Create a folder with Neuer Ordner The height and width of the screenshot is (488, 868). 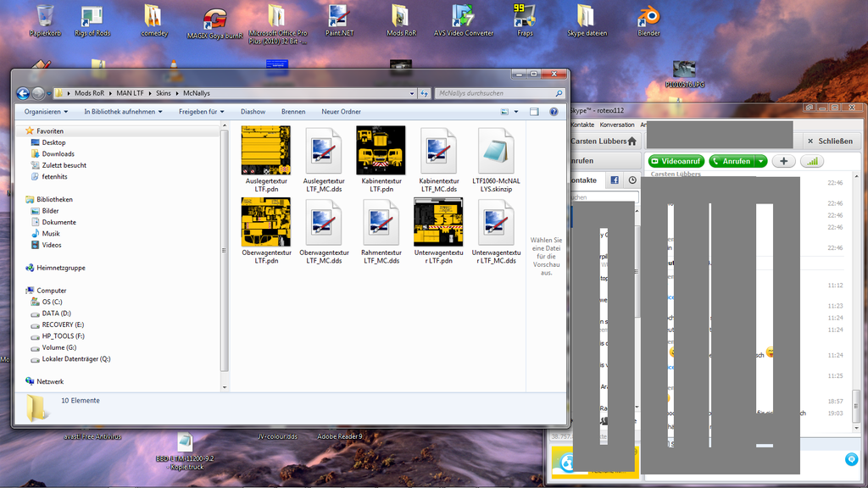[x=341, y=112]
